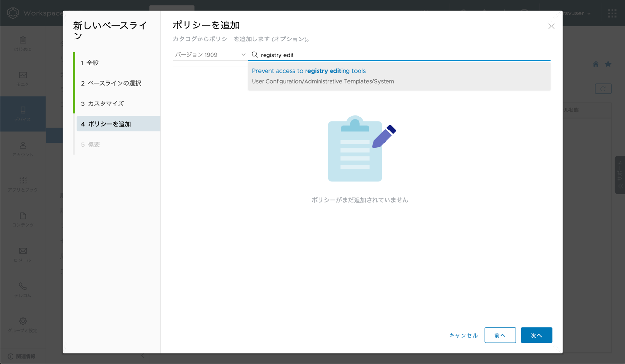Click the home icon in background page
Viewport: 625px width, 364px height.
click(x=596, y=64)
